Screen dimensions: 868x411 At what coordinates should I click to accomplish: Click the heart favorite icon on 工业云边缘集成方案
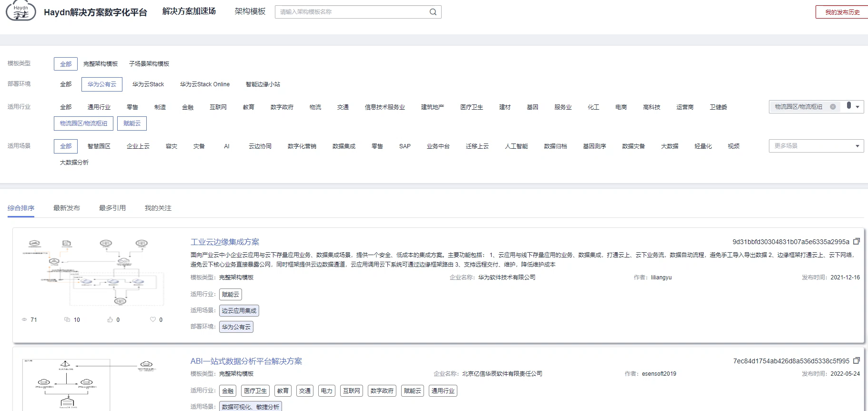point(153,319)
